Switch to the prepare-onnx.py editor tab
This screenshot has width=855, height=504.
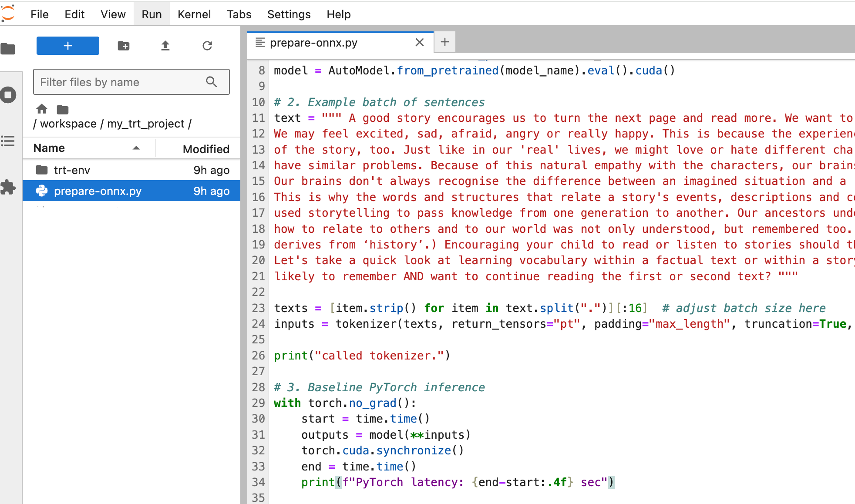[x=313, y=43]
